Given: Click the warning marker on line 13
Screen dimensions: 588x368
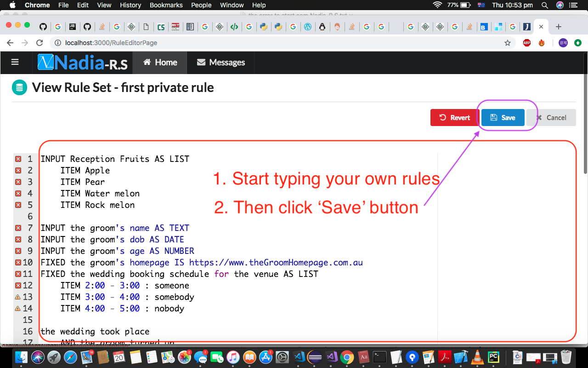Looking at the screenshot, I should pos(18,297).
